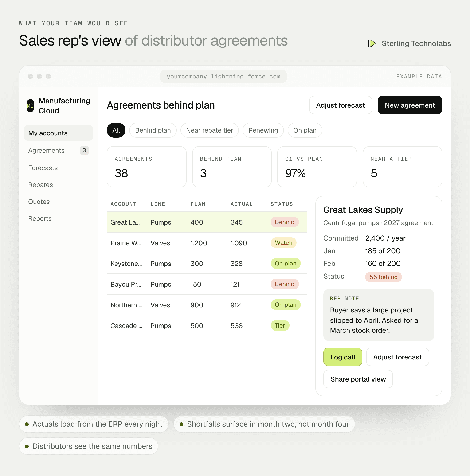
Task: Click the Actual column header
Action: coord(242,204)
